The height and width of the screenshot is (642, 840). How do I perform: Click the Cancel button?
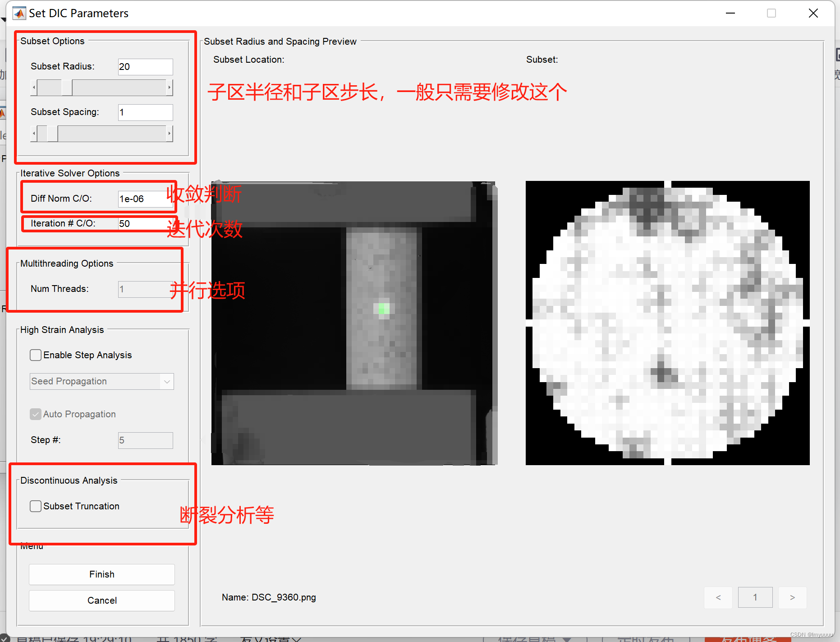(x=101, y=600)
